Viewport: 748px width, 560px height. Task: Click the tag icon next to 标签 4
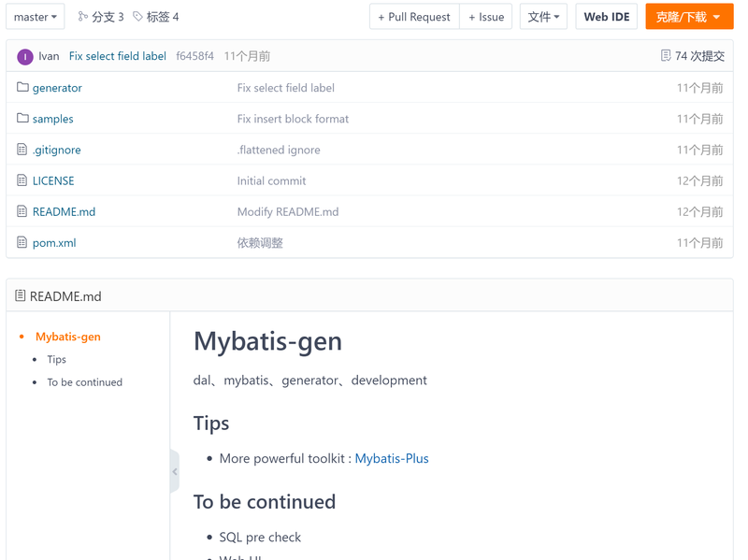137,17
